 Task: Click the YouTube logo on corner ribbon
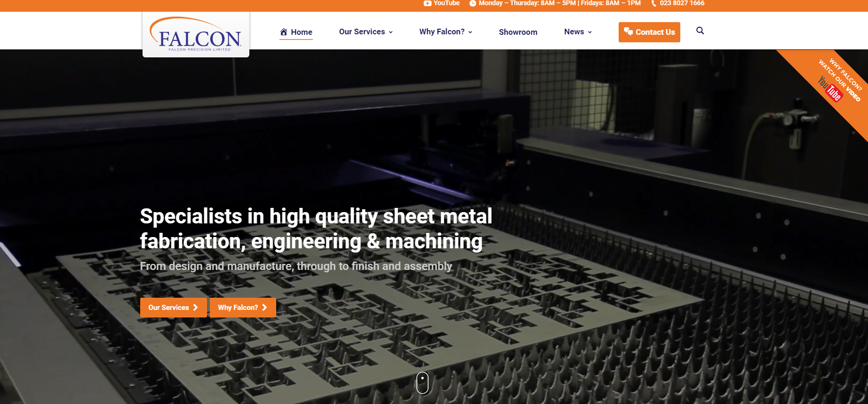(x=830, y=89)
